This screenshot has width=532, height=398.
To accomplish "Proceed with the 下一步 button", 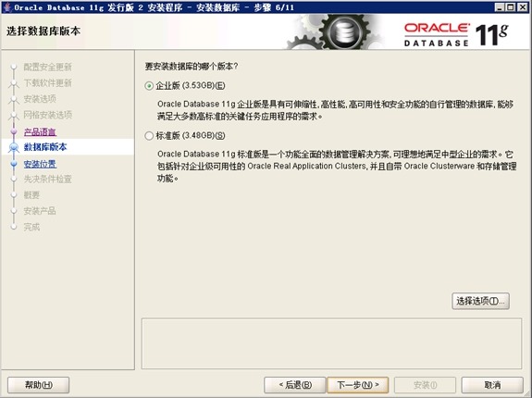I will click(358, 385).
